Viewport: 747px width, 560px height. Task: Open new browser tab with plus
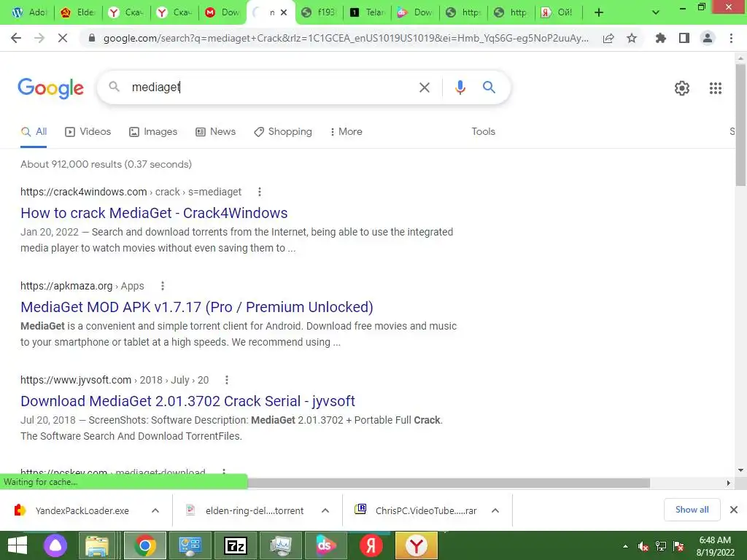[x=599, y=12]
